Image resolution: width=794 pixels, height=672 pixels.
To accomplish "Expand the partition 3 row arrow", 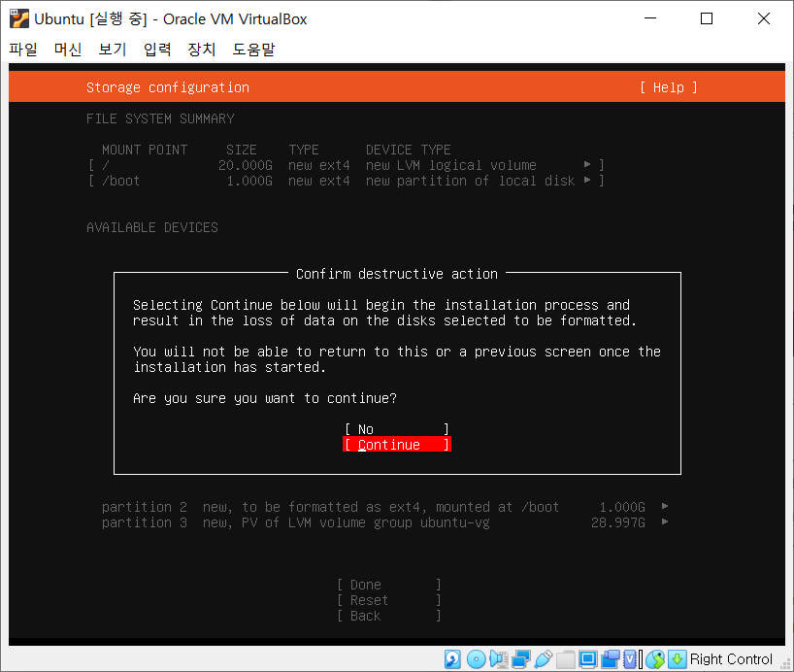I will (x=665, y=522).
